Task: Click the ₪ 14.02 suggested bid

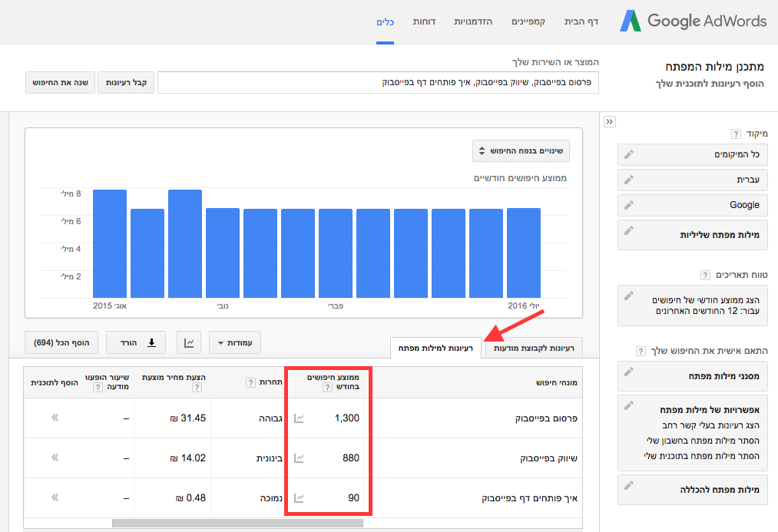Action: pyautogui.click(x=187, y=458)
